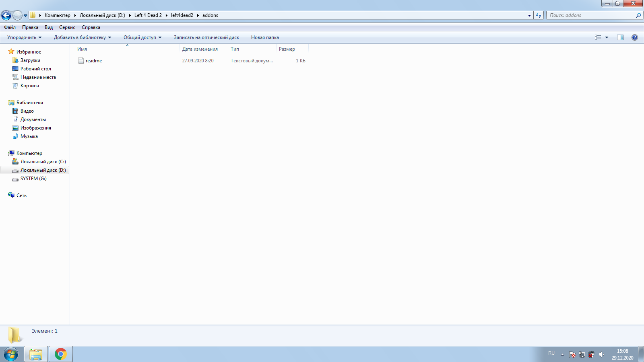Screen dimensions: 644x362
Task: Click the folder icon in the address bar
Action: 33,15
